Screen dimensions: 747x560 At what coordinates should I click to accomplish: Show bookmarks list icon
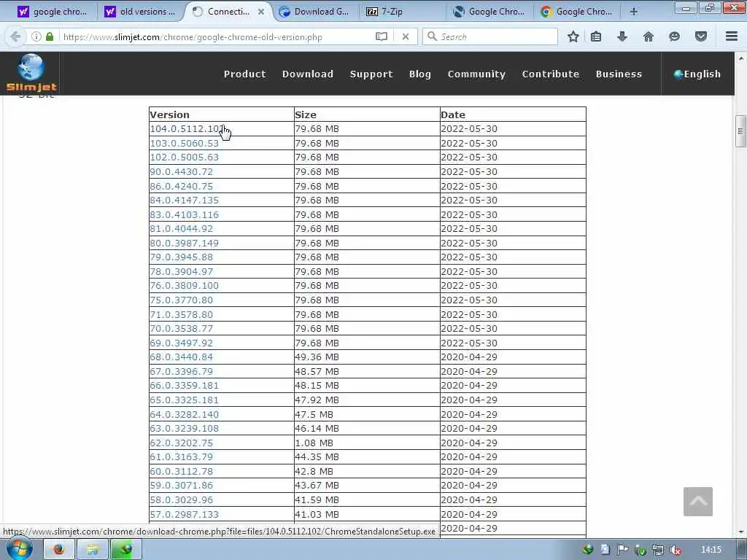point(596,36)
